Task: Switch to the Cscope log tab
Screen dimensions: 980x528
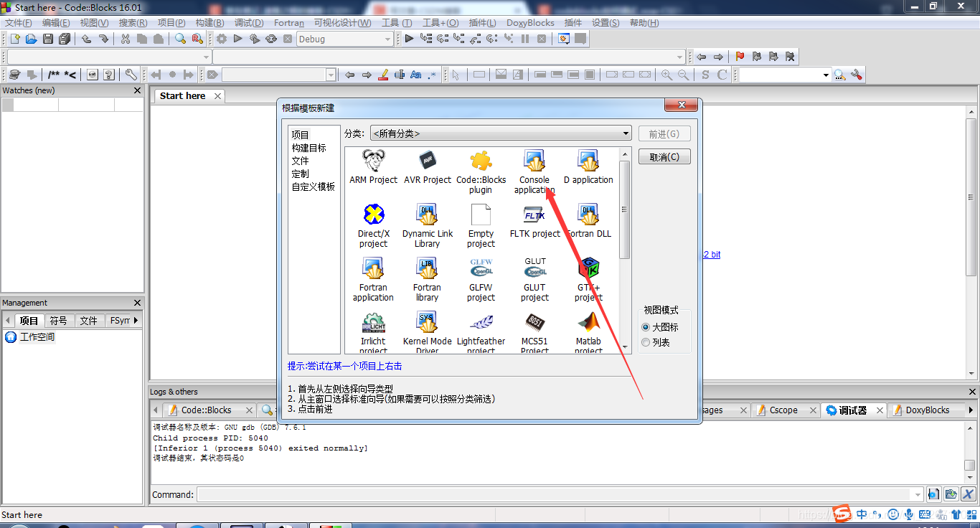Action: point(783,410)
